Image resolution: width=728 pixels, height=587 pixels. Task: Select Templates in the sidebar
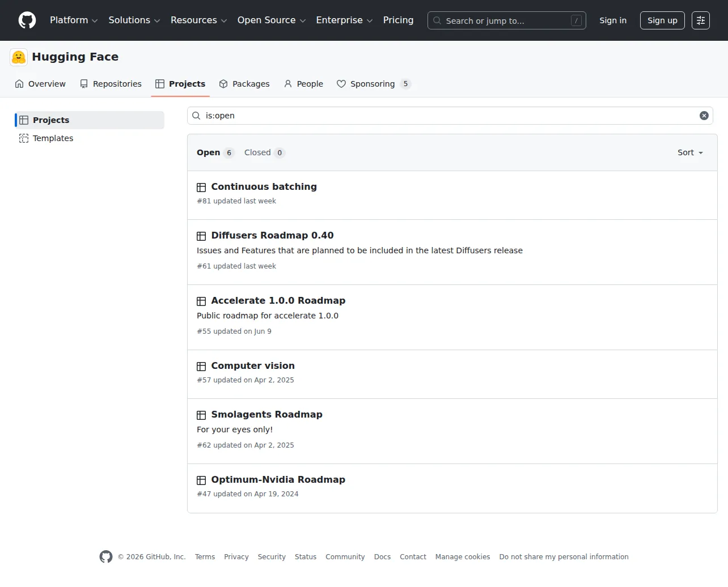pyautogui.click(x=90, y=138)
